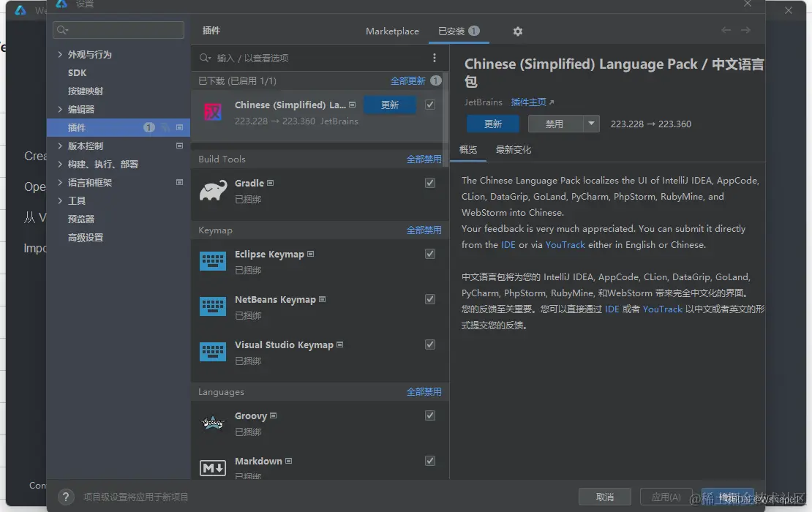
Task: Click the IDE link in the Chinese description
Action: click(612, 309)
